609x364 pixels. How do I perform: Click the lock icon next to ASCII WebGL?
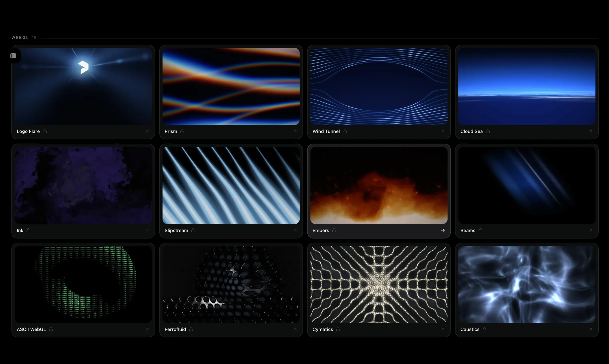(x=51, y=330)
